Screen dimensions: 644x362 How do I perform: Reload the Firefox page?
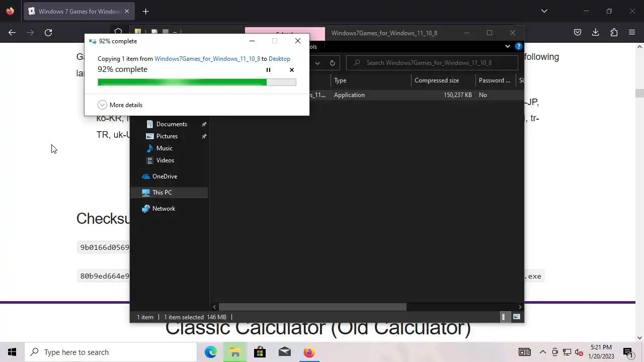[x=48, y=33]
